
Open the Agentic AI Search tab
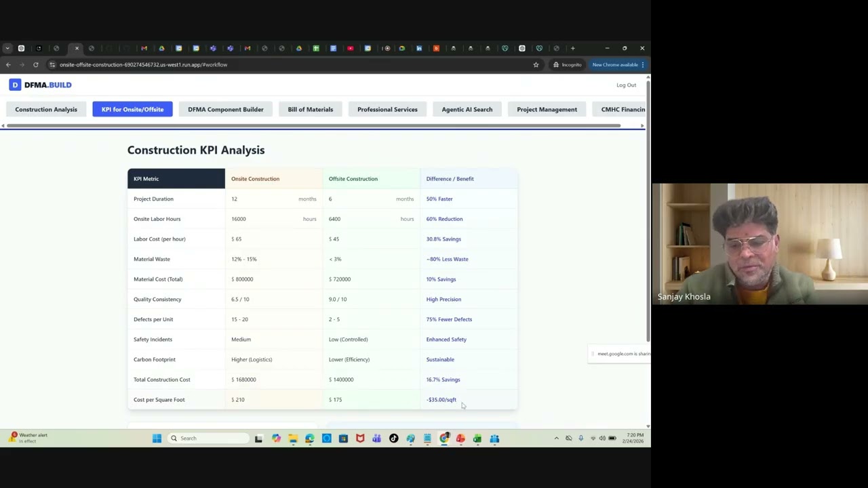tap(467, 109)
